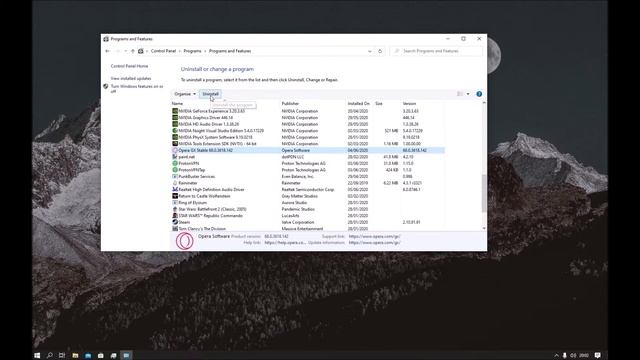Click the program list vertical scrollbar
640x360 pixels.
tap(484, 193)
